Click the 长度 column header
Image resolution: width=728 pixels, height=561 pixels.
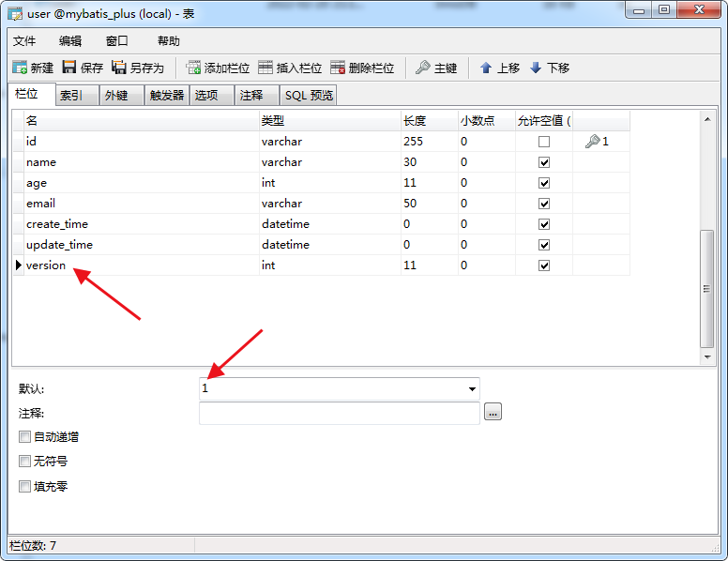pyautogui.click(x=430, y=121)
